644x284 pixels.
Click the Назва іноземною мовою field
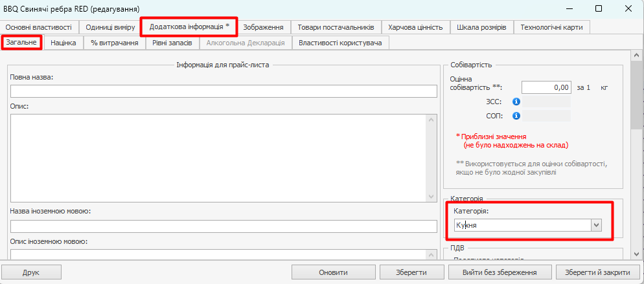[x=224, y=226]
